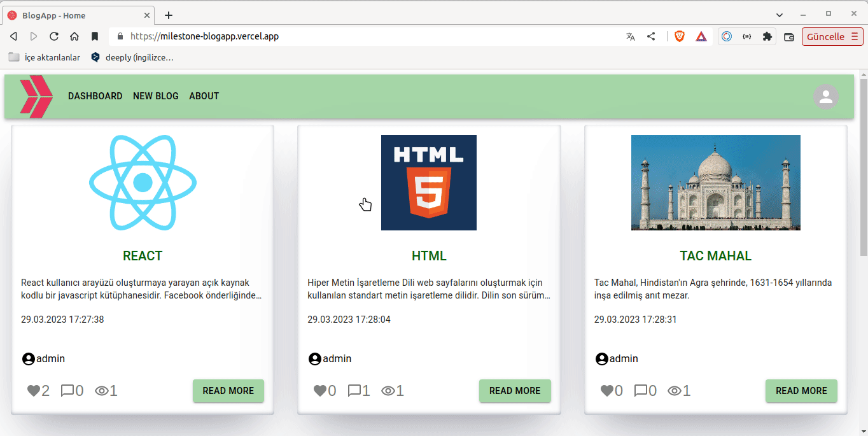Viewport: 868px width, 436px height.
Task: Open comments on the REACT card
Action: pos(67,391)
